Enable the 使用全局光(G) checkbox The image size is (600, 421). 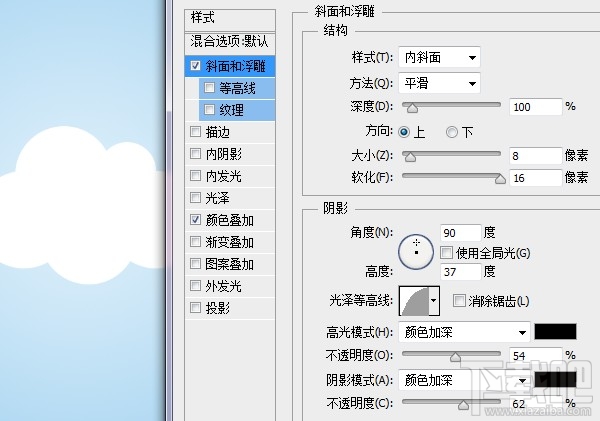446,252
